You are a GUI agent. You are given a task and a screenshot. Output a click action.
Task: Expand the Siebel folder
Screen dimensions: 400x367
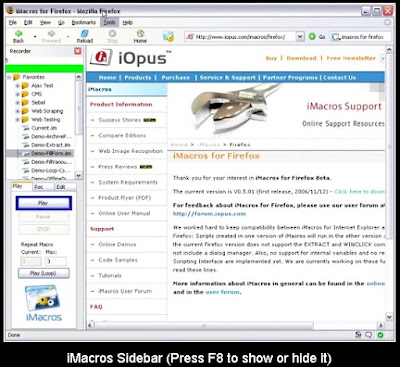tap(17, 103)
